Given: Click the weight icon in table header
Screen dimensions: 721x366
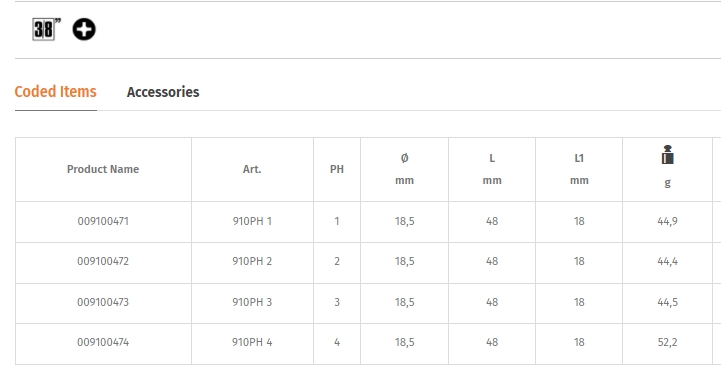Looking at the screenshot, I should [x=667, y=154].
